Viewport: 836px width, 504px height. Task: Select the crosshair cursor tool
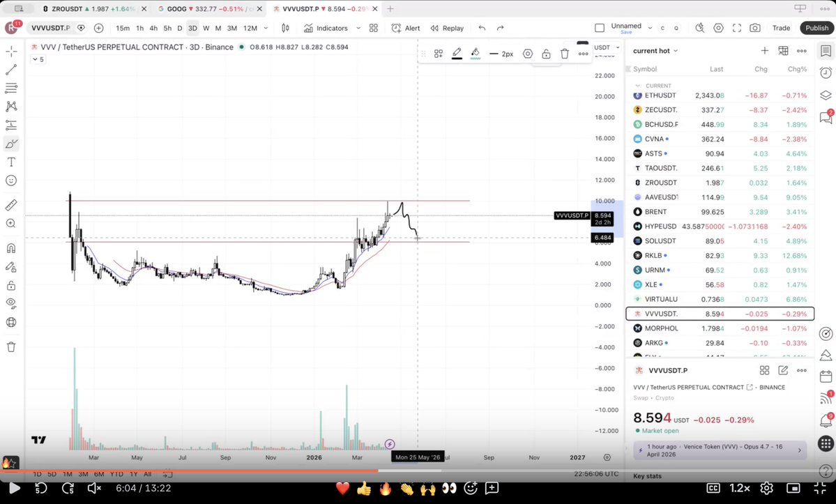pyautogui.click(x=11, y=51)
